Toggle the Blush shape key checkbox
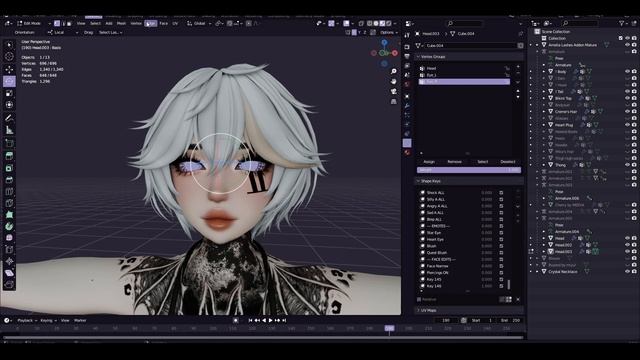 501,246
